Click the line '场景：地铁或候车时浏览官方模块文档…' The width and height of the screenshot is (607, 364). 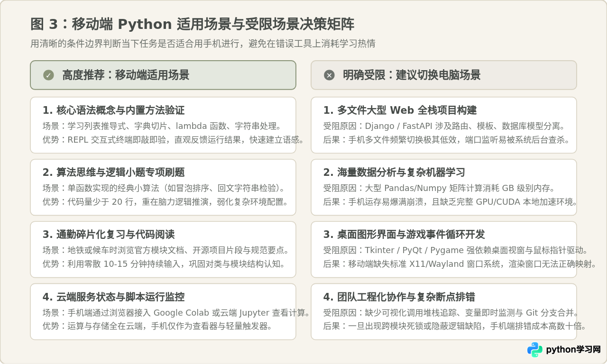(x=166, y=250)
